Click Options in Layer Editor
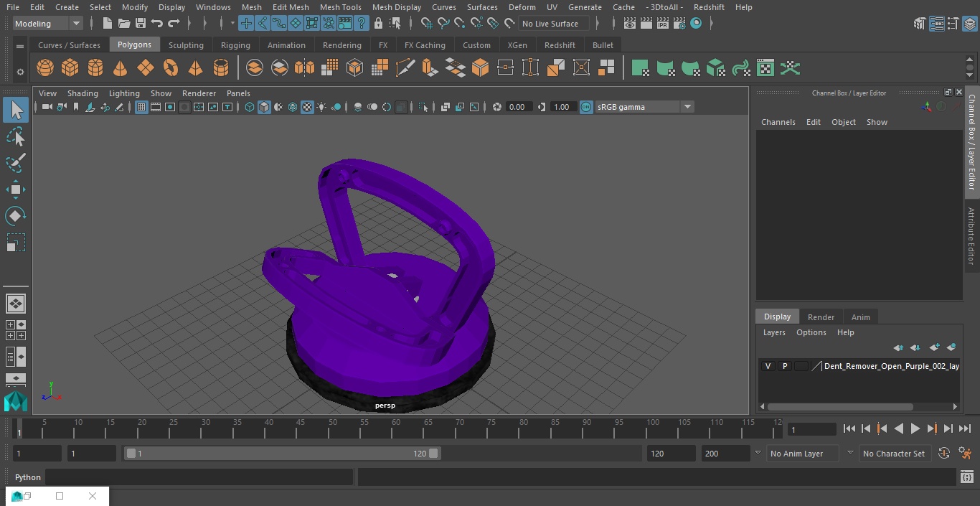Viewport: 980px width, 506px height. pos(811,332)
